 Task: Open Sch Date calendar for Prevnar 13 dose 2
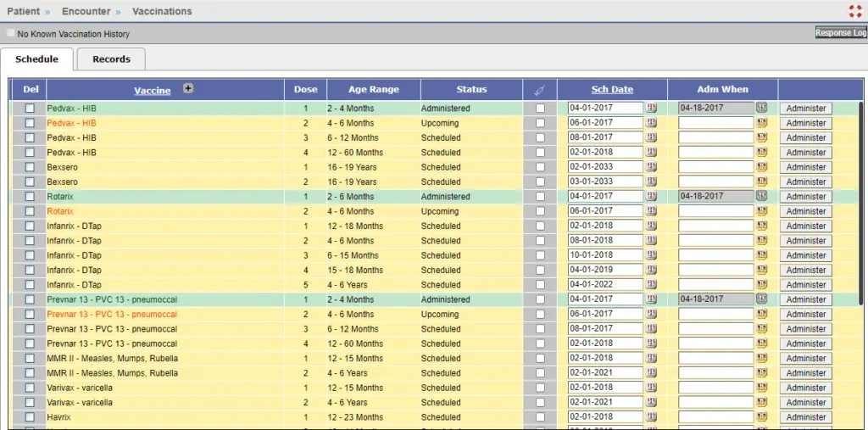coord(651,314)
